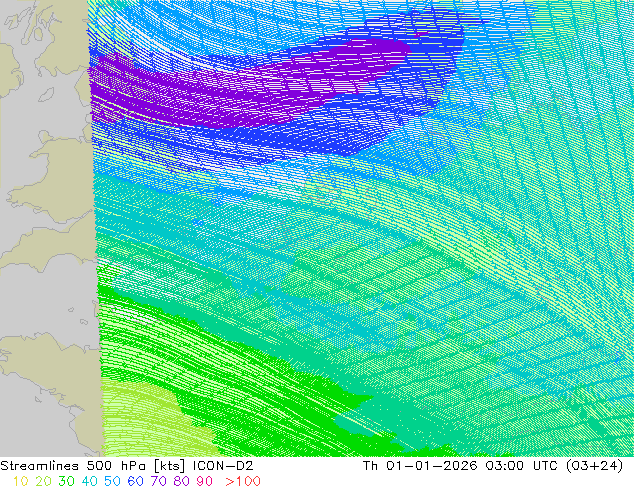Screen dimensions: 634x490
Task: Select the legend value 10
Action: tap(21, 481)
